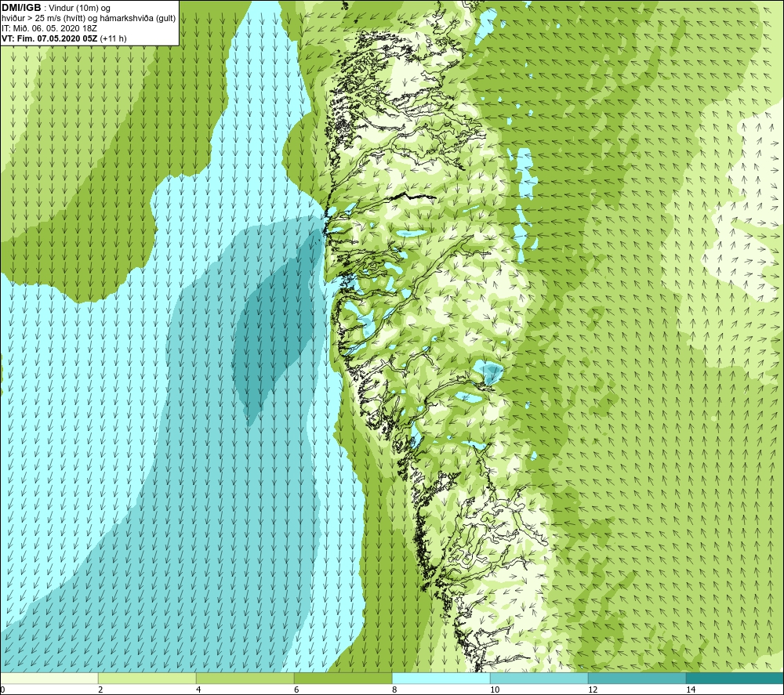Click the dark green 6–8 m/s legend swatch
The height and width of the screenshot is (695, 784).
click(343, 678)
